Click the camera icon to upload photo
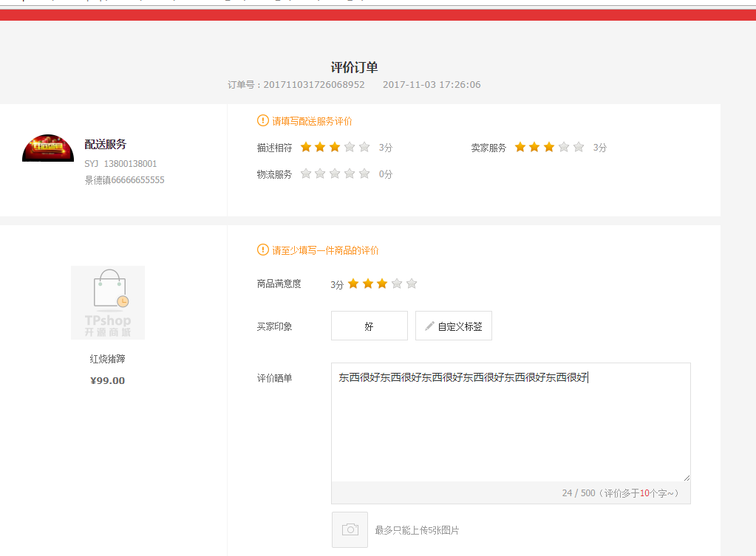The width and height of the screenshot is (756, 556). 350,529
